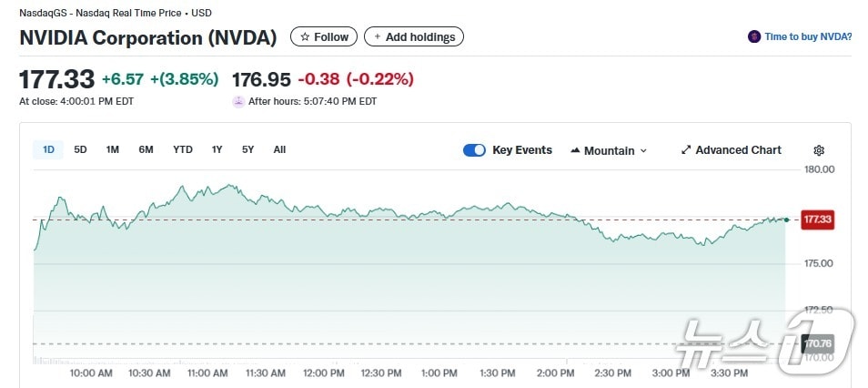This screenshot has height=388, width=868.
Task: Select the All time range tab
Action: pyautogui.click(x=279, y=149)
